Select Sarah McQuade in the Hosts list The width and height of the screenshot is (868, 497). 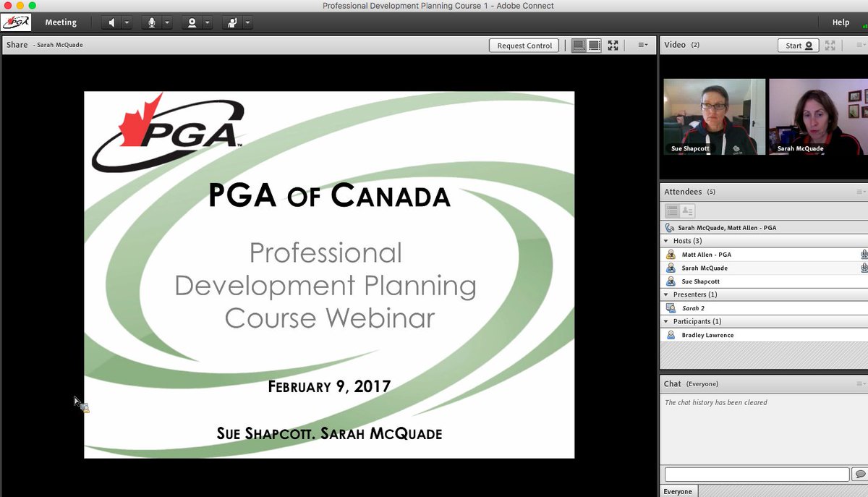tap(764, 268)
